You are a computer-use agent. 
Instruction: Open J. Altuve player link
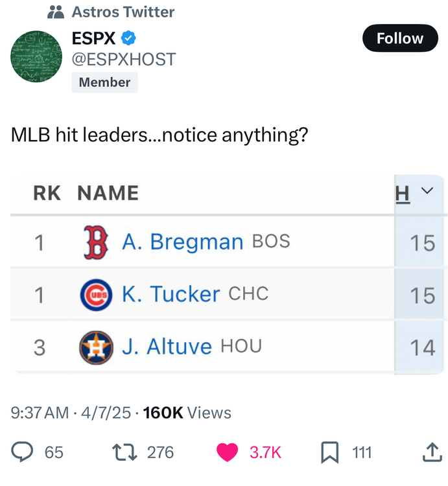click(x=167, y=347)
